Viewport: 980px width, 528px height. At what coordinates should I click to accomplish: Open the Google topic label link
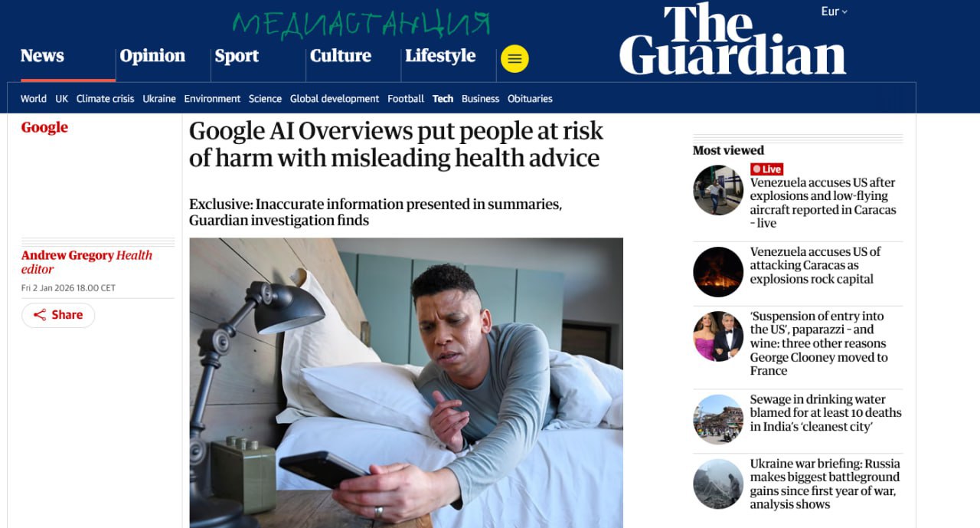44,127
